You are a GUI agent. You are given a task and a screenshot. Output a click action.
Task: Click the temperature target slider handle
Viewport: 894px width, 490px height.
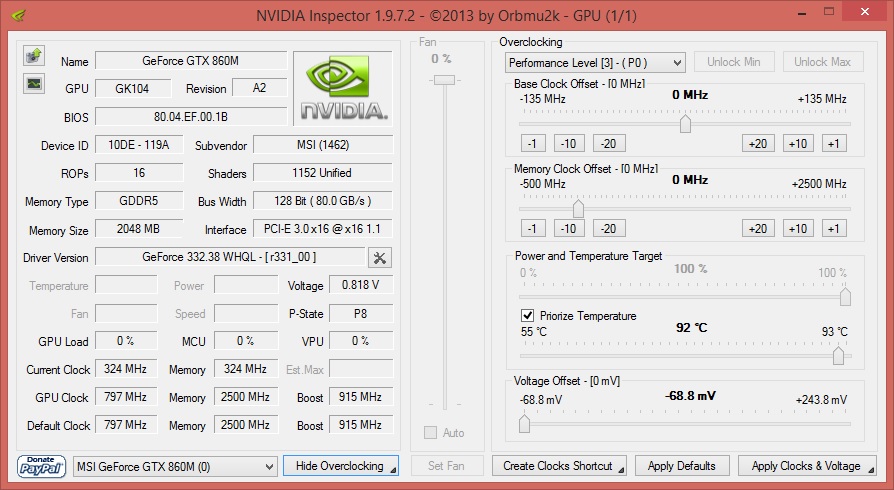pos(838,355)
